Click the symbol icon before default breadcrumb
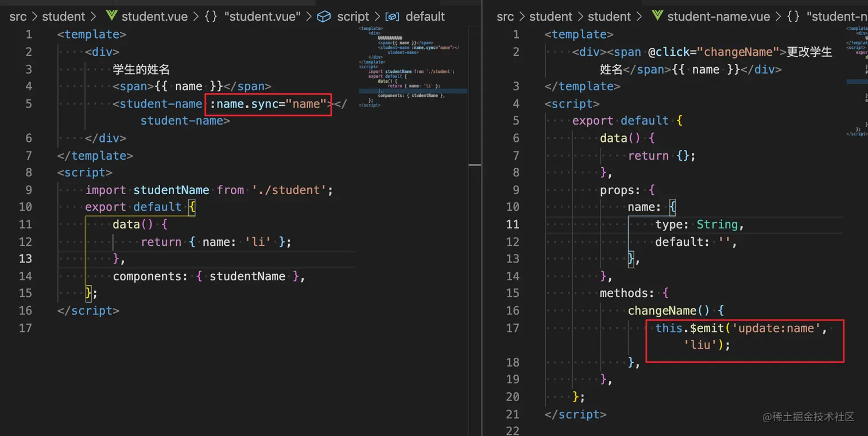Screen dimensions: 868x436 (393, 17)
